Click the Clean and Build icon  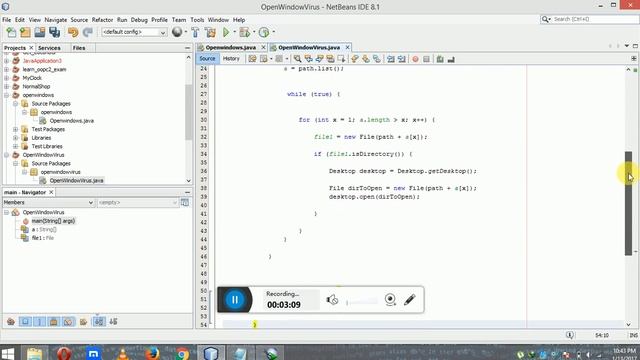click(x=210, y=32)
